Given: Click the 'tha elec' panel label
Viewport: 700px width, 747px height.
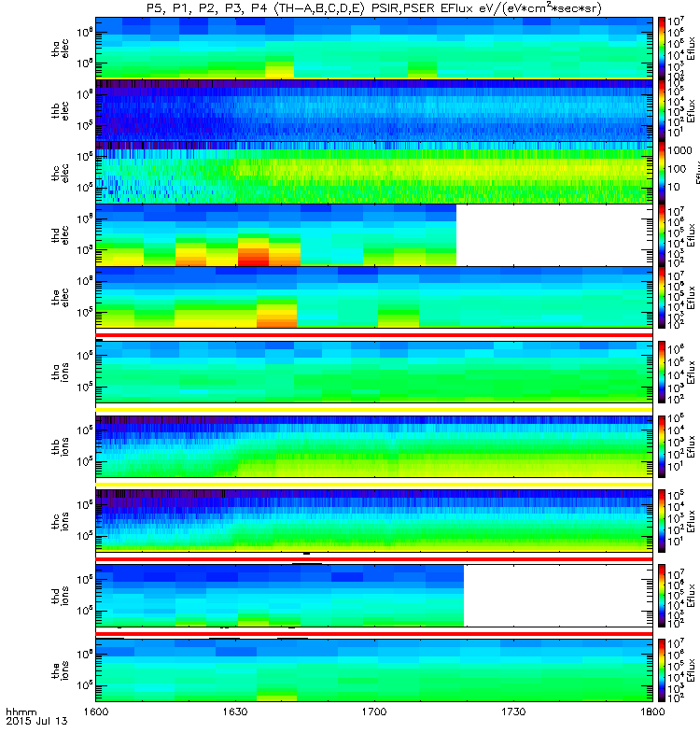Looking at the screenshot, I should point(61,49).
